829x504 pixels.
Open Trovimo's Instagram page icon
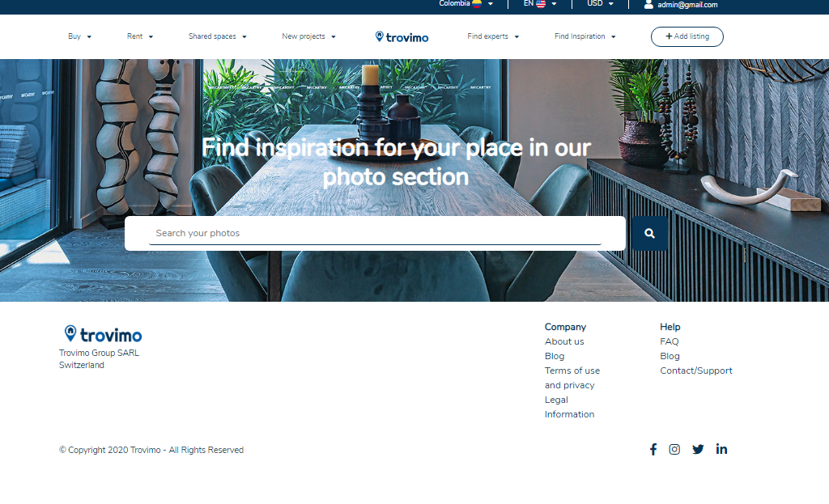click(x=674, y=449)
